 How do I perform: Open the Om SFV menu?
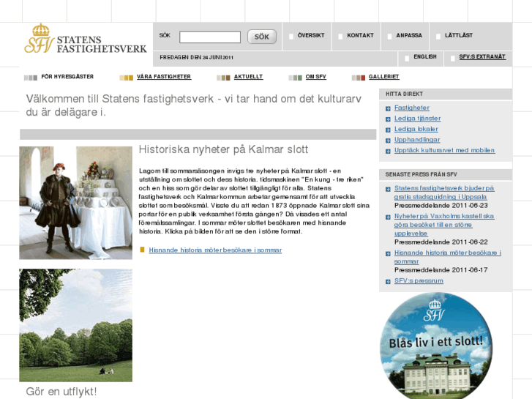(316, 77)
